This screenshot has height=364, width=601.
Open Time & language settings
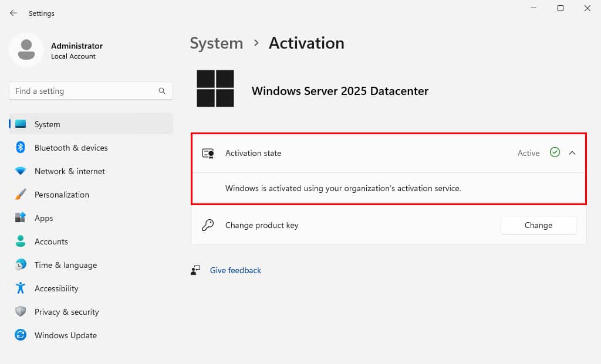coord(91,264)
